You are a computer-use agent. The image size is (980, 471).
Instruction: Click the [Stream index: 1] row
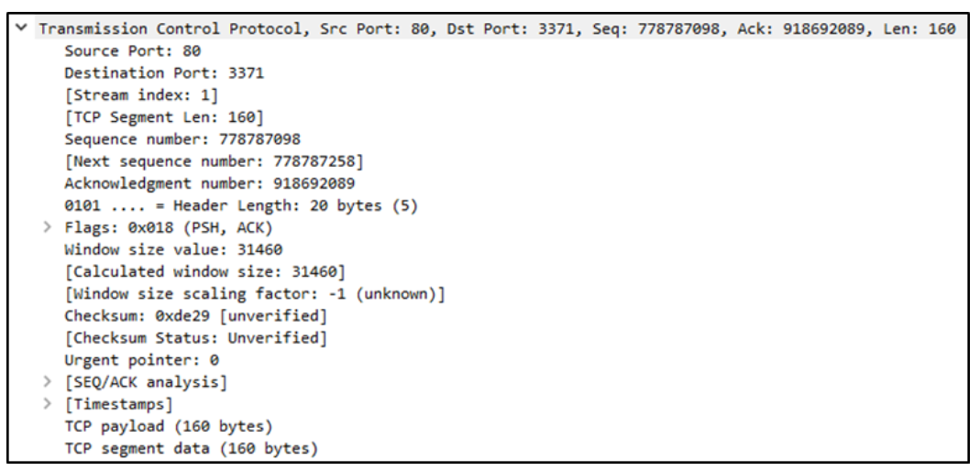(x=140, y=96)
